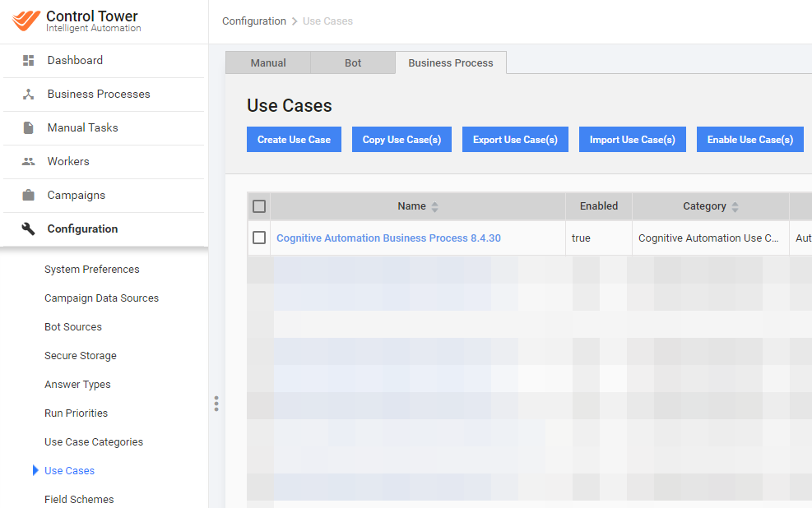Open Campaign Data Sources submenu item
The width and height of the screenshot is (812, 508).
(101, 298)
